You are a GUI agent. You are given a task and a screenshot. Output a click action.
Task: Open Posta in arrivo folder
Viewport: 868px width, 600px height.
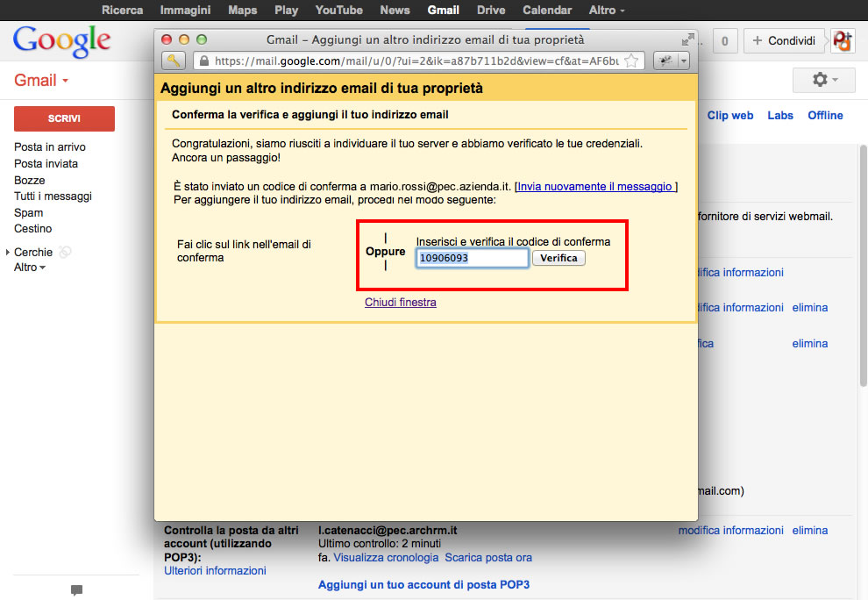(50, 147)
